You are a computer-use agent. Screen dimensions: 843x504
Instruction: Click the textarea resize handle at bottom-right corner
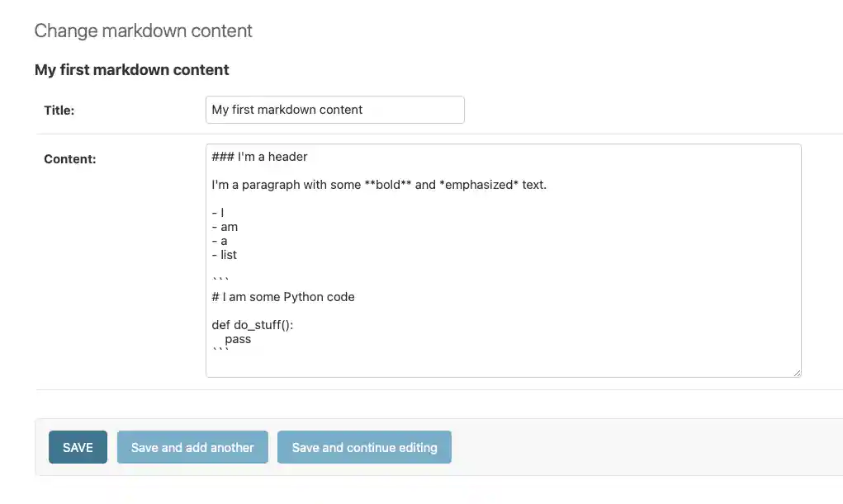(797, 372)
